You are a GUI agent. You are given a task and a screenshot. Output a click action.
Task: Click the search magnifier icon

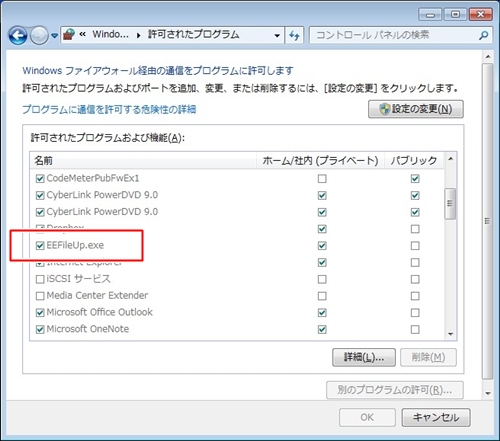coord(484,35)
